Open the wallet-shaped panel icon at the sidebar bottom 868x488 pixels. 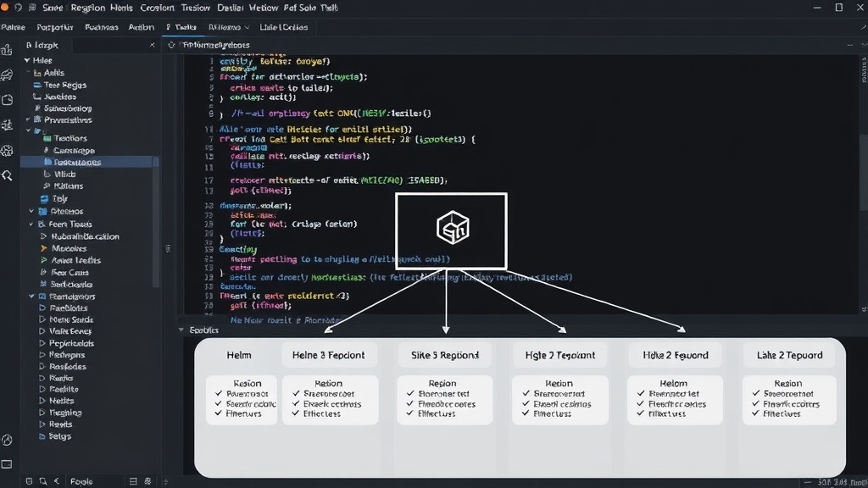coord(7,464)
